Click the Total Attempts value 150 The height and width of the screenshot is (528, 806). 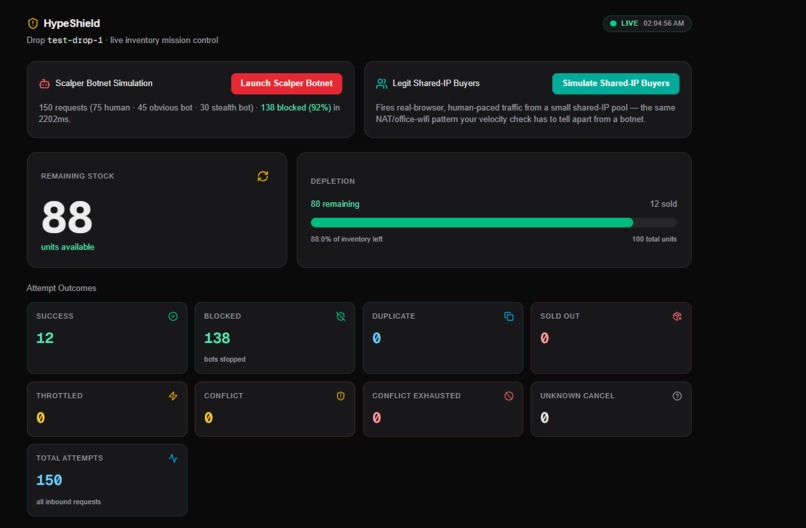click(x=49, y=480)
